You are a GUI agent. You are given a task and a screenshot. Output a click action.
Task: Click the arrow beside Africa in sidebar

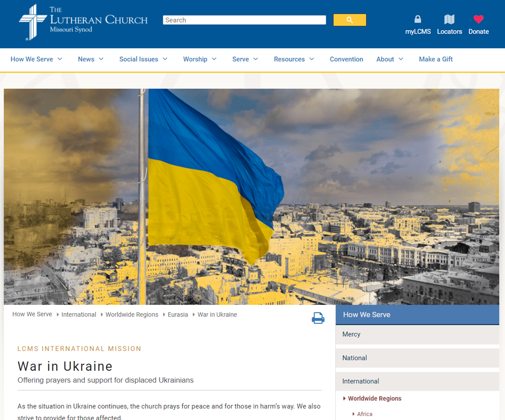point(354,414)
